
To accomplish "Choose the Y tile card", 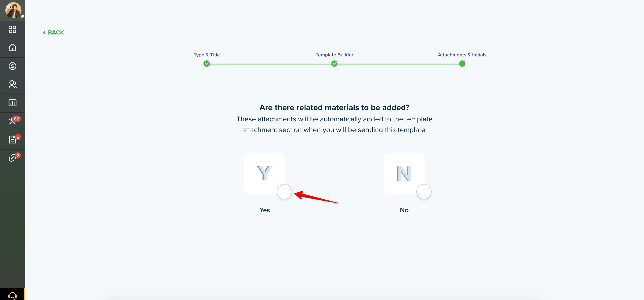I will [265, 174].
